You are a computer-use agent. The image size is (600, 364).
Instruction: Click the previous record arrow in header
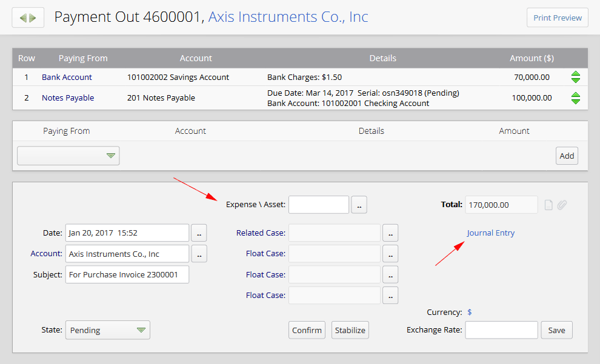[x=23, y=18]
